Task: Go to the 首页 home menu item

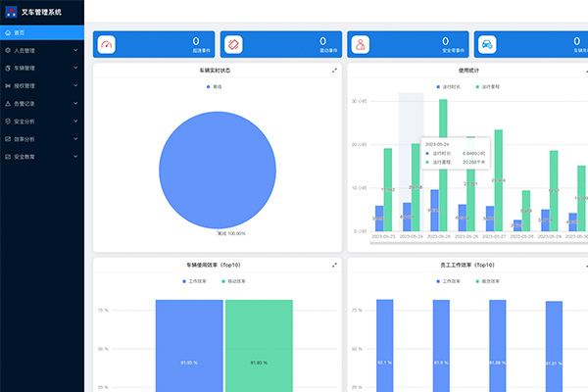Action: pos(42,32)
